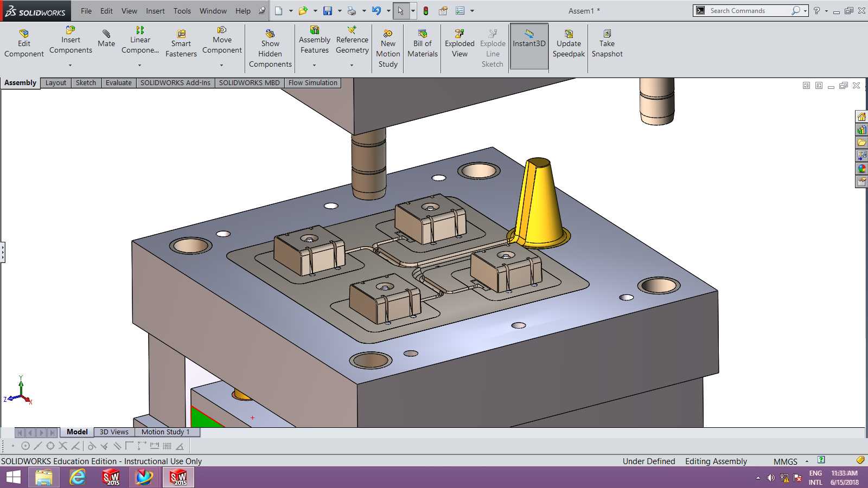Switch to the 3D Views tab
The height and width of the screenshot is (488, 868).
(114, 432)
